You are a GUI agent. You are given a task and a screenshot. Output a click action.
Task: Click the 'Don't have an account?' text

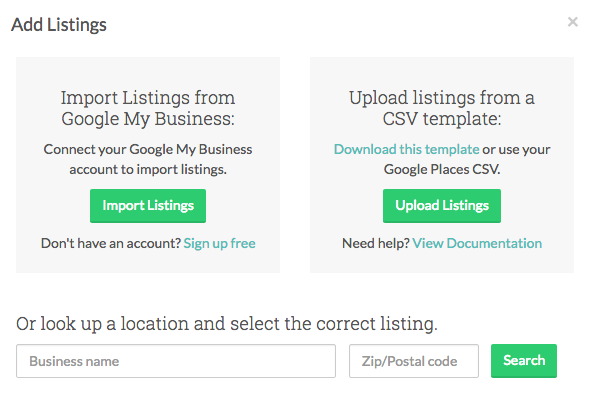(x=111, y=243)
